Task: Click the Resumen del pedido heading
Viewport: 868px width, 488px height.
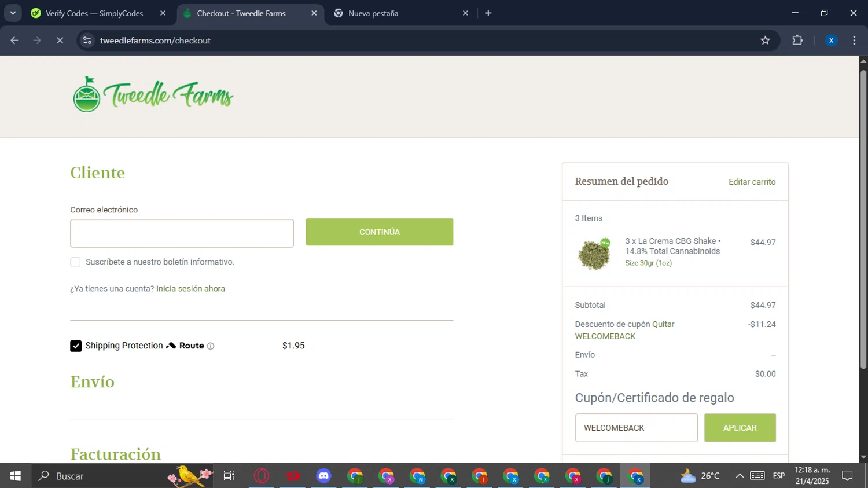Action: tap(621, 181)
